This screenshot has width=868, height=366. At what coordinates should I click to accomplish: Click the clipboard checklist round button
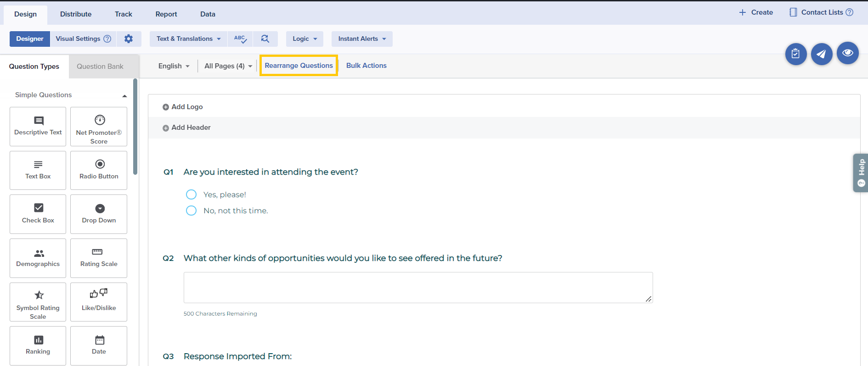(x=795, y=54)
